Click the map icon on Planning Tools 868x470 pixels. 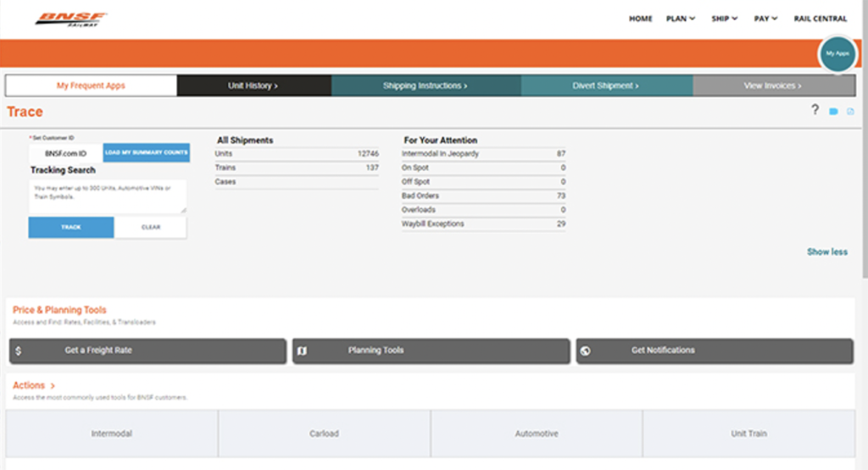click(x=303, y=351)
